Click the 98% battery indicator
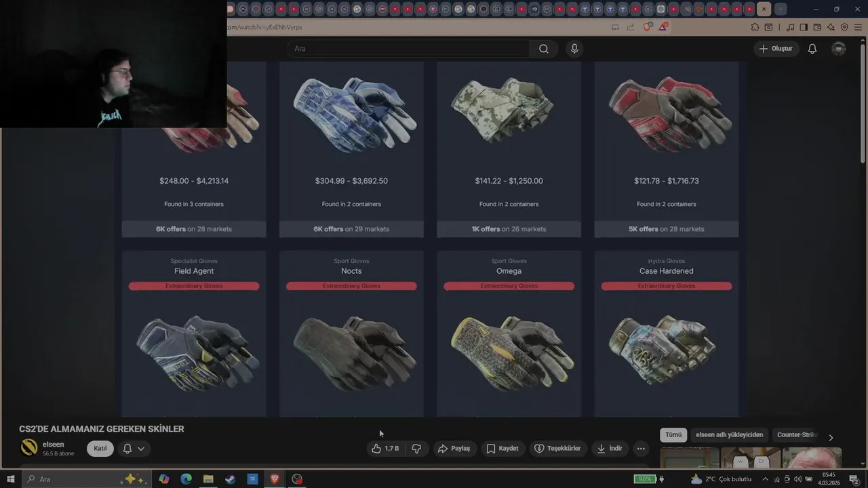 (644, 479)
